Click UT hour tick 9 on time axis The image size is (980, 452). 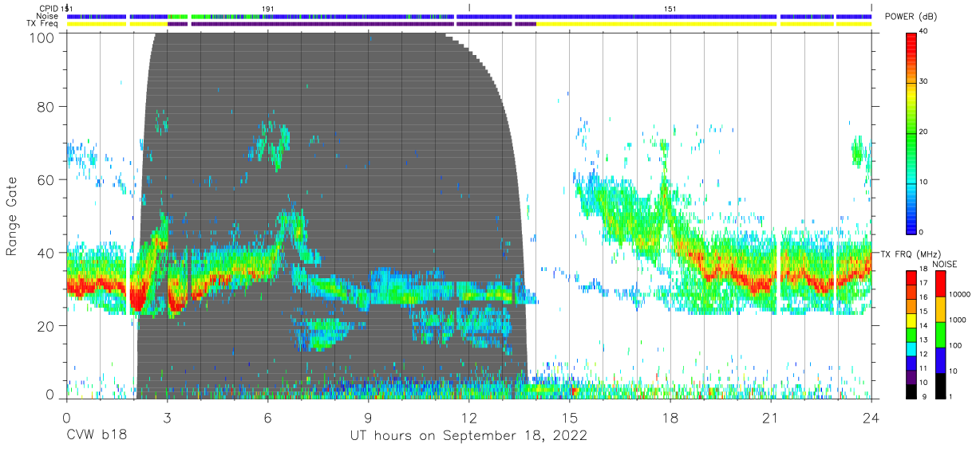pyautogui.click(x=368, y=416)
